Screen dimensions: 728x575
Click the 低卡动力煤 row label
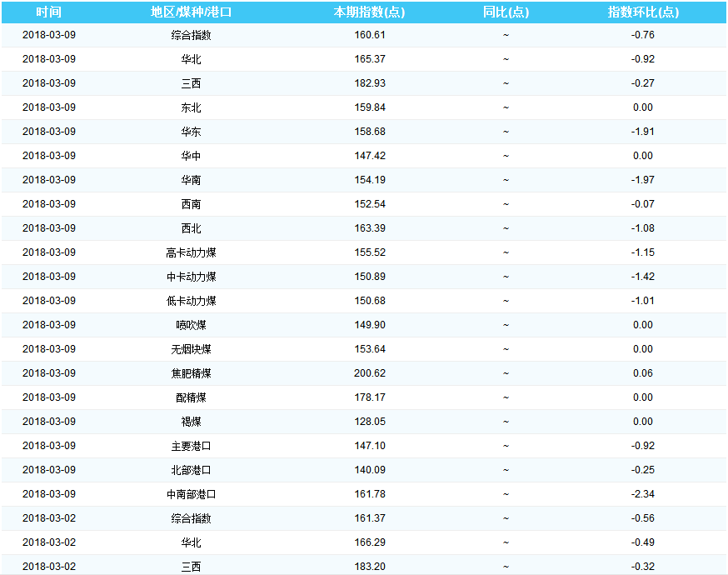pos(191,301)
